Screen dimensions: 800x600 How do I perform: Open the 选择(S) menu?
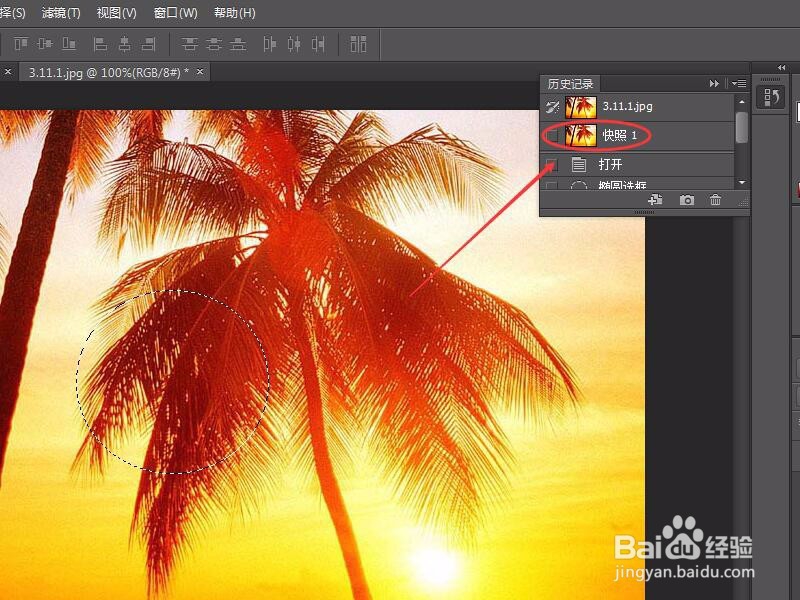coord(13,13)
